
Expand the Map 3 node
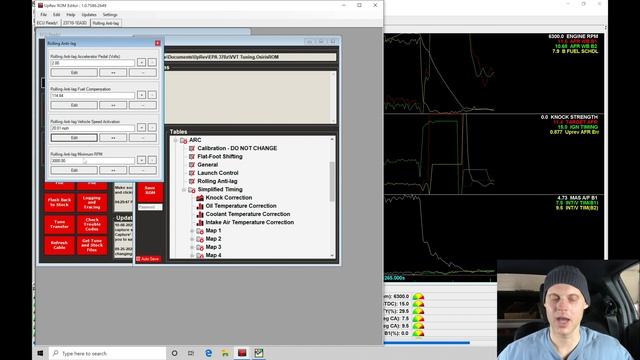coord(192,247)
